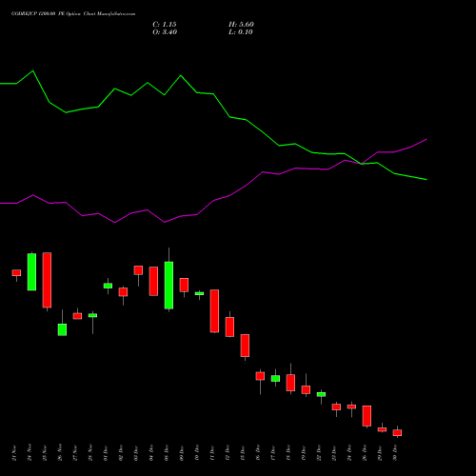
Task: Click the GODREJCP PE Option chart title
Action: 73,14
